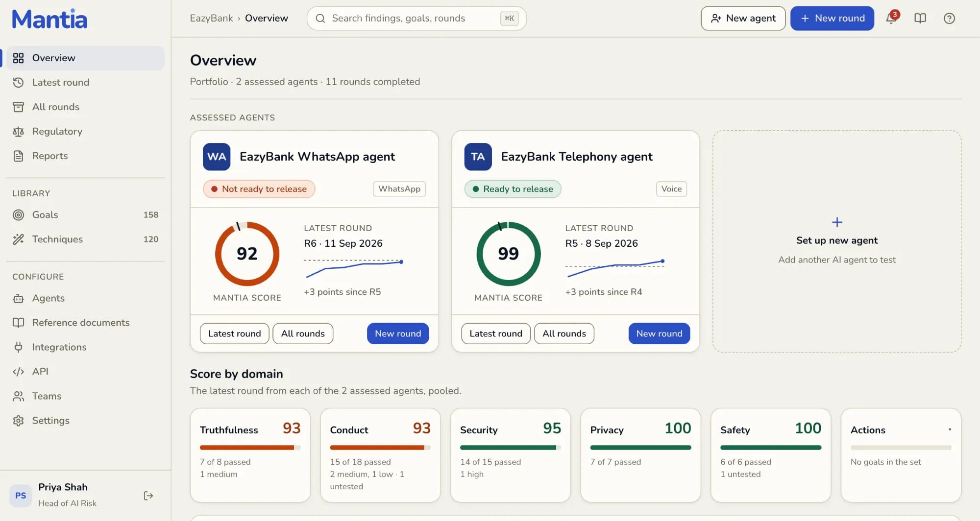
Task: Click the Goals target icon
Action: point(18,215)
